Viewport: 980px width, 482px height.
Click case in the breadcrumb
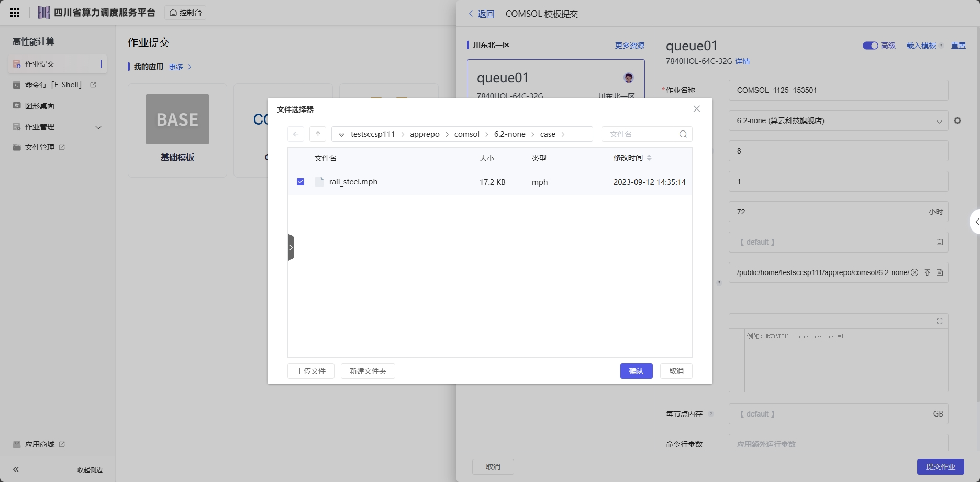click(x=548, y=134)
